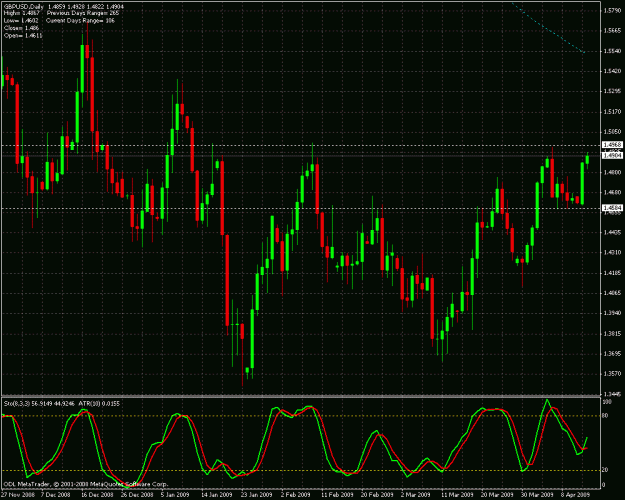Click the 1.3940 price axis label
The height and width of the screenshot is (500, 625).
point(613,313)
